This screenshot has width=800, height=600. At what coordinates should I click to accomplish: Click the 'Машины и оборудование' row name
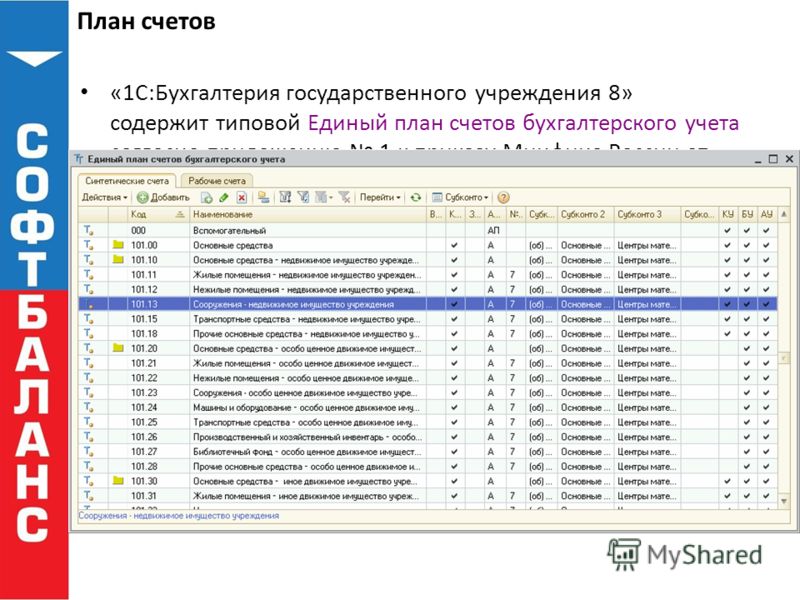click(308, 408)
